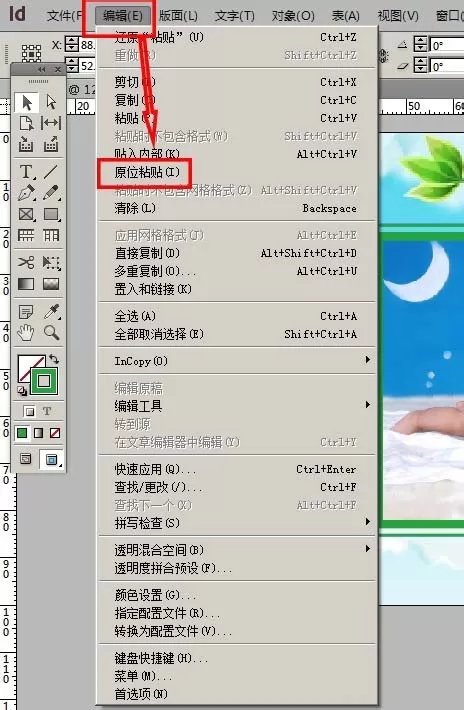464x710 pixels.
Task: Collapse the tools panel with double arrows
Action: coord(42,69)
